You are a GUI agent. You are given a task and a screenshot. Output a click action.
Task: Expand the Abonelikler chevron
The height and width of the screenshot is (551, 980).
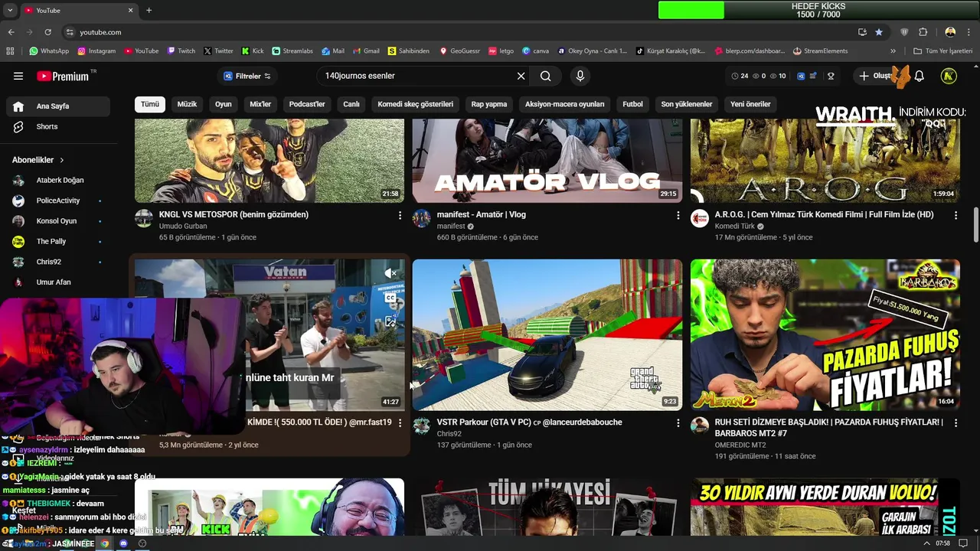coord(62,160)
